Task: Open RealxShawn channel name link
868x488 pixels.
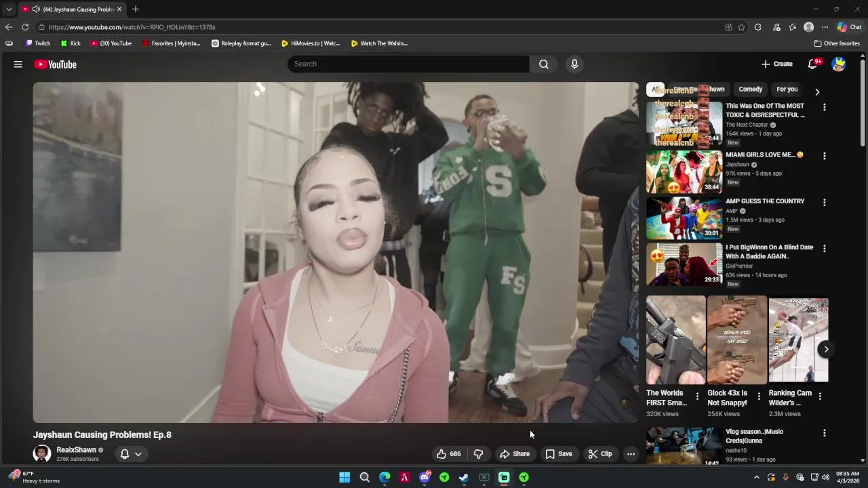Action: tap(76, 450)
